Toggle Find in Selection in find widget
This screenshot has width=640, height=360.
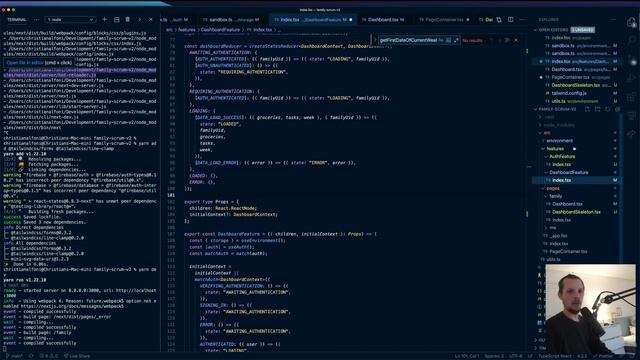pos(508,40)
